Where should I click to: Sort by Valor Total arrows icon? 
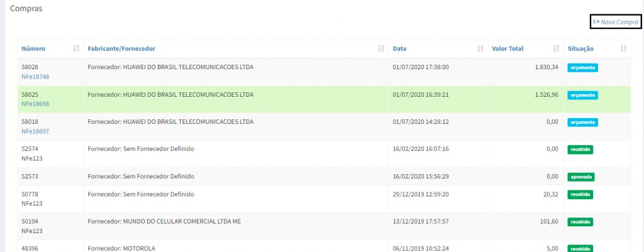556,49
